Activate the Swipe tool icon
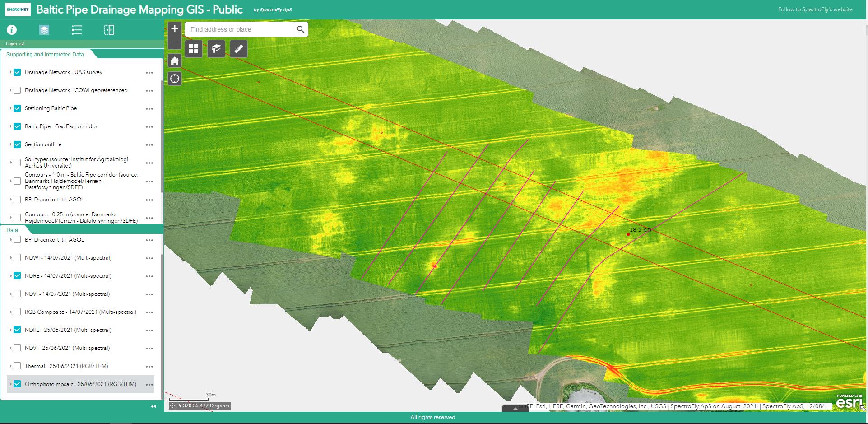 (109, 30)
